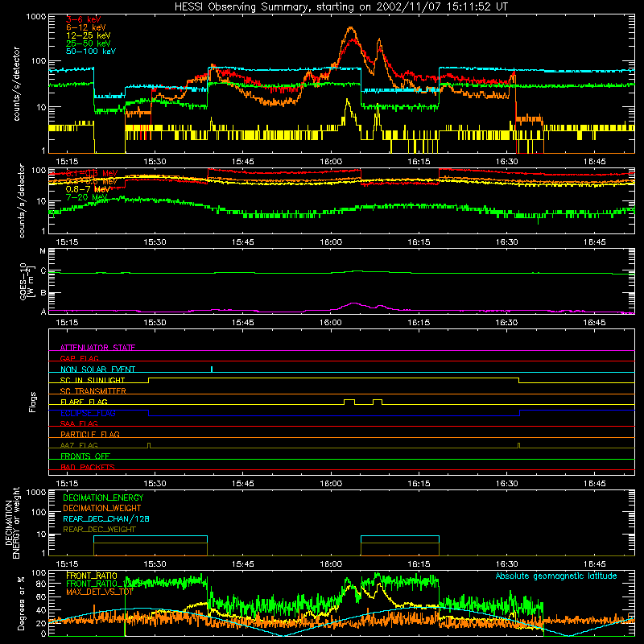Click the 16:30 tick label under the decimation panel
The width and height of the screenshot is (644, 644).
pos(506,564)
